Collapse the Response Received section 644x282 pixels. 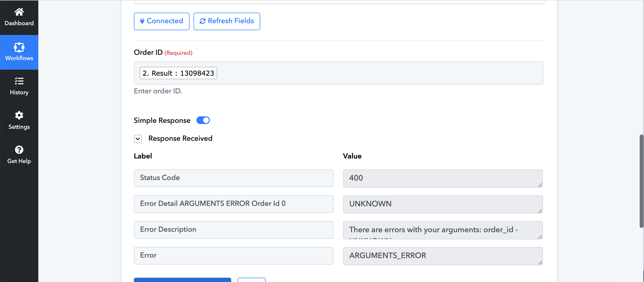(x=138, y=139)
